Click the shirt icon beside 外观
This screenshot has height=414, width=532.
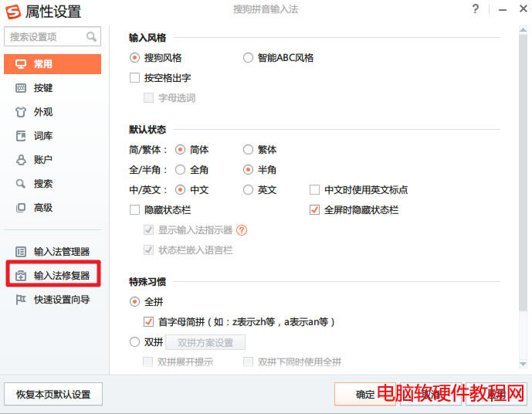21,112
